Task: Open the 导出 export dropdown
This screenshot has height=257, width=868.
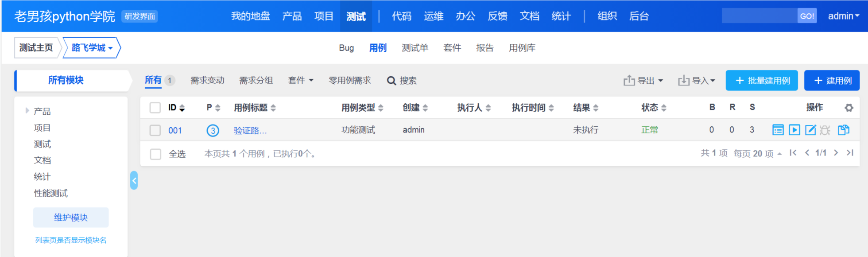Action: (x=643, y=81)
